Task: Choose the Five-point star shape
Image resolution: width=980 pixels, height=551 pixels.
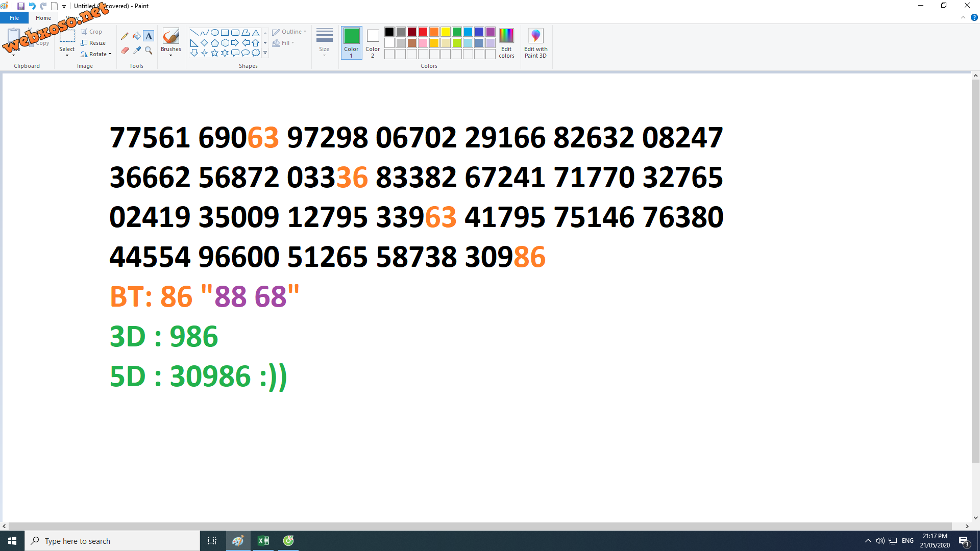Action: coord(214,53)
